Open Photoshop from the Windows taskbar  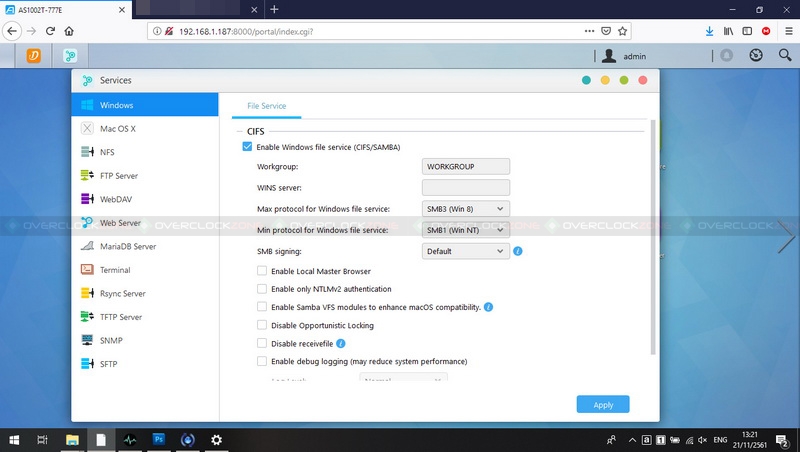(158, 439)
